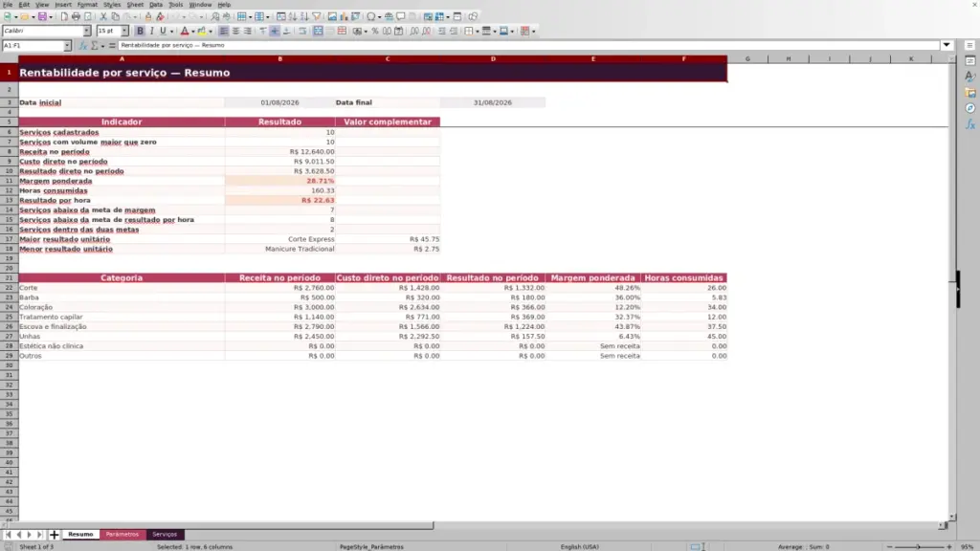Toggle Underline formatting

[163, 32]
